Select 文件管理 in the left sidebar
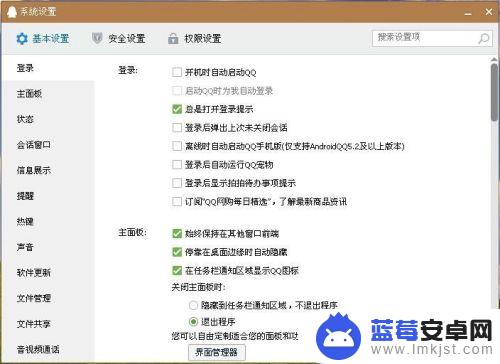Image resolution: width=500 pixels, height=364 pixels. coord(48,298)
